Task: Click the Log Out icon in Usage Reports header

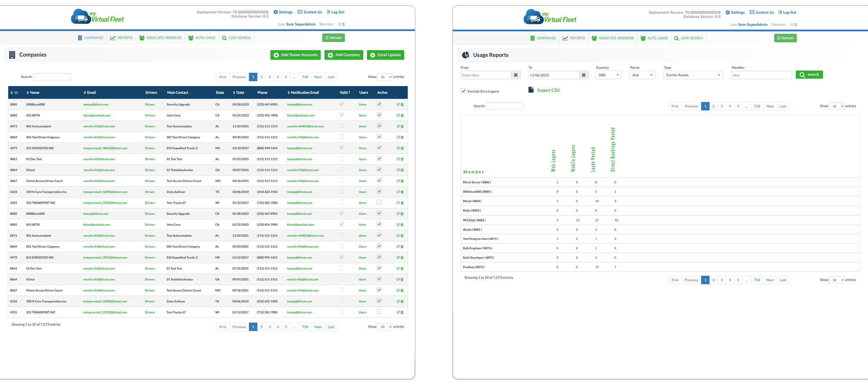Action: 780,12
